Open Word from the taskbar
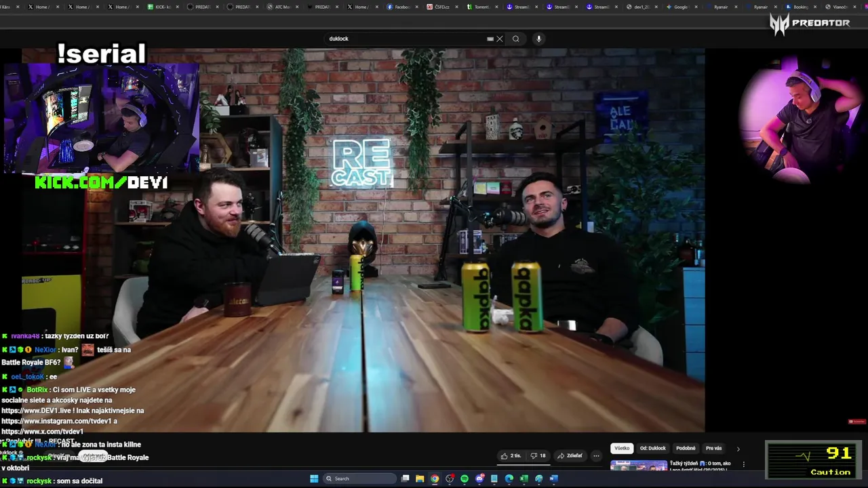868x488 pixels. [x=553, y=479]
